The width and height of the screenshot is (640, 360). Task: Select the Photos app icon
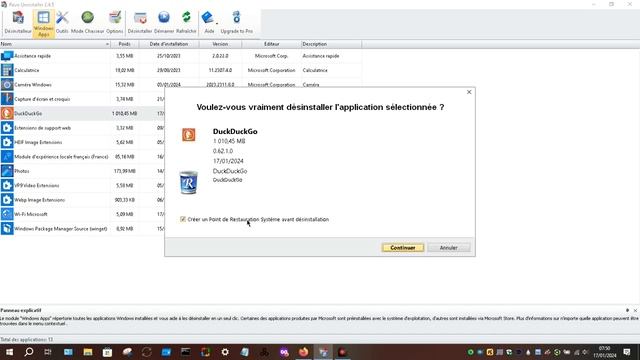click(7, 171)
